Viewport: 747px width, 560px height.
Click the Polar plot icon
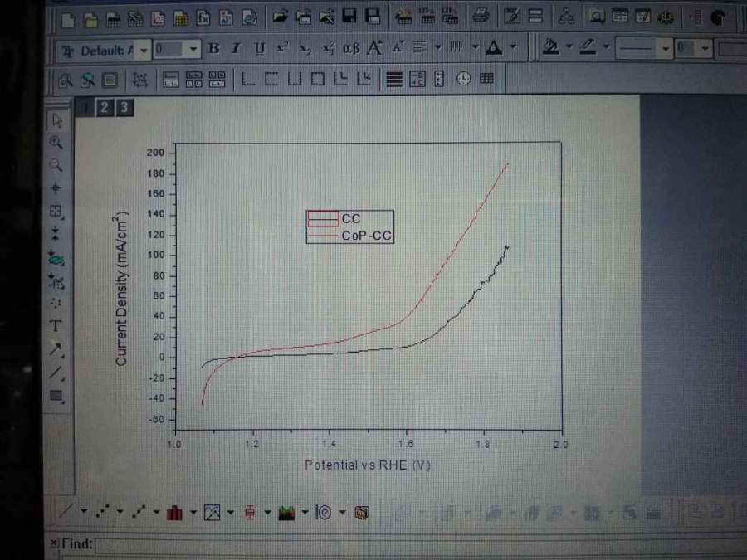(324, 513)
